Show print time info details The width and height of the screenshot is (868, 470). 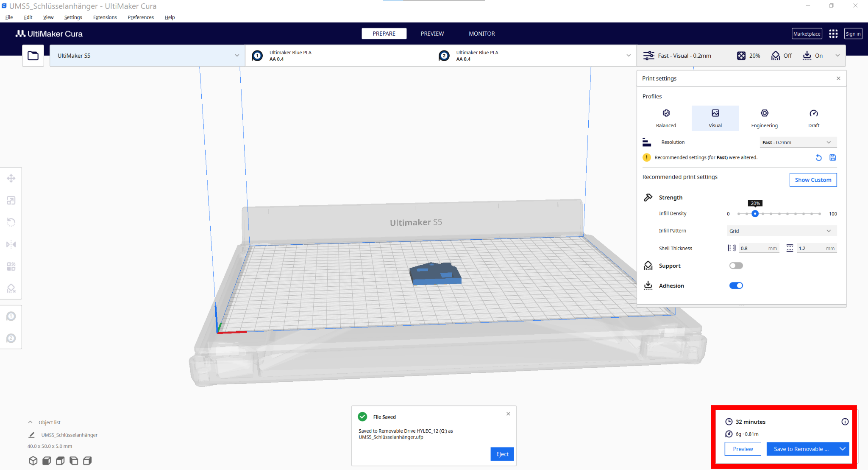point(845,422)
